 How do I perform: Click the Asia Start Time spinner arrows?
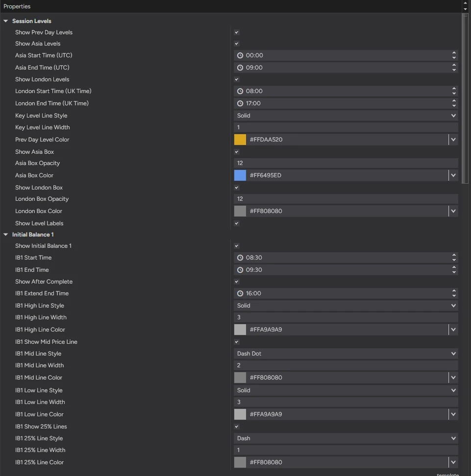pos(454,55)
